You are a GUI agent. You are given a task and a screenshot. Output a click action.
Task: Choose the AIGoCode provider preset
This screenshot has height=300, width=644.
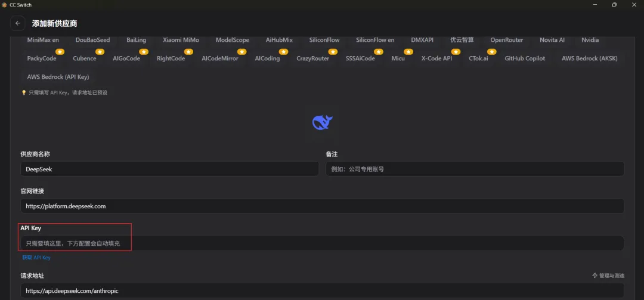(x=126, y=58)
